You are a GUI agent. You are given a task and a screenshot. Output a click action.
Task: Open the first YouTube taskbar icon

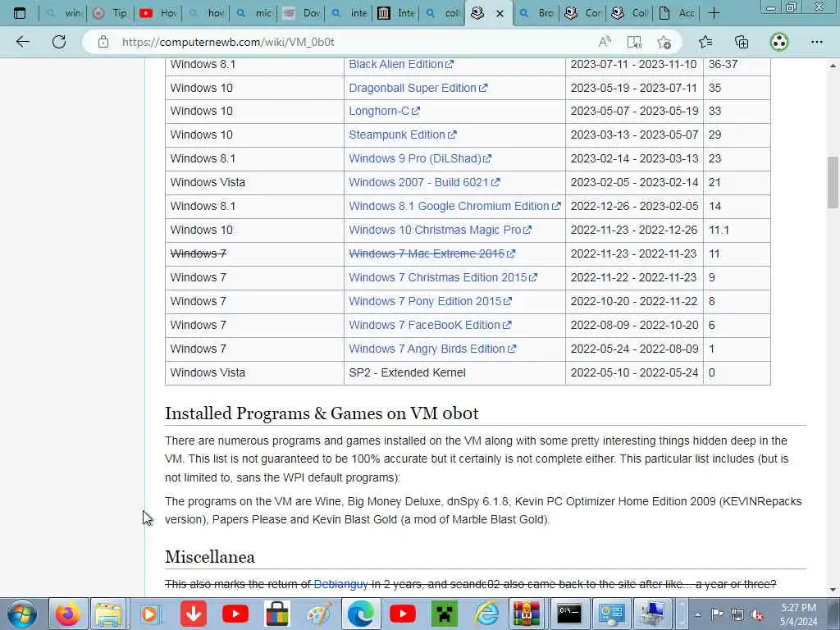[235, 614]
